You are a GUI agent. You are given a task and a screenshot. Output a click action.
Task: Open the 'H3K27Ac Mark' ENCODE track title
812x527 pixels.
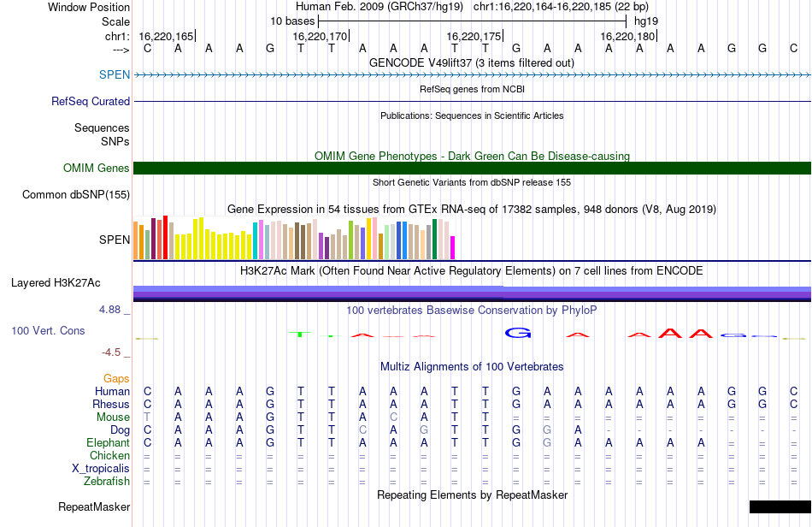[472, 270]
